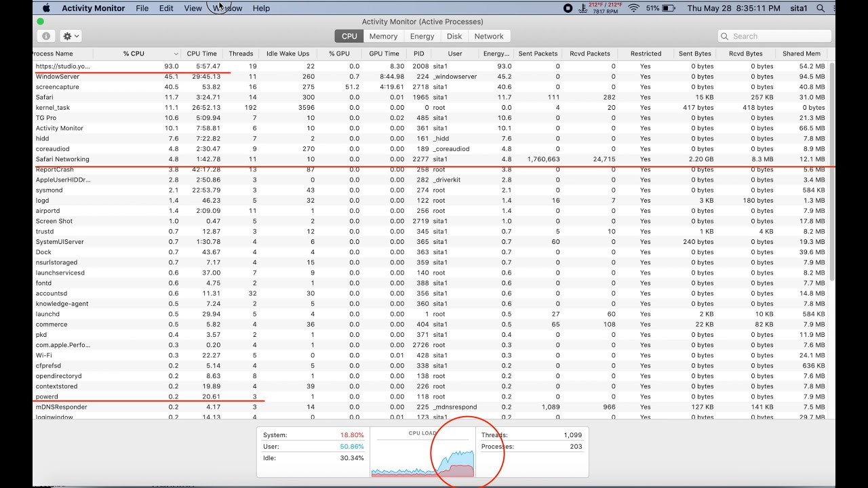The width and height of the screenshot is (868, 488).
Task: Open the Apple menu
Action: click(x=46, y=8)
